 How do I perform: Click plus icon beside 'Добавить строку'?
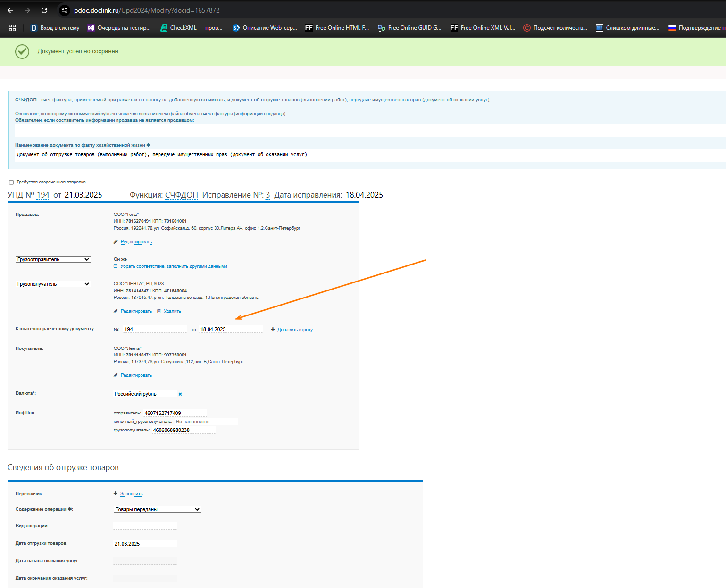273,330
